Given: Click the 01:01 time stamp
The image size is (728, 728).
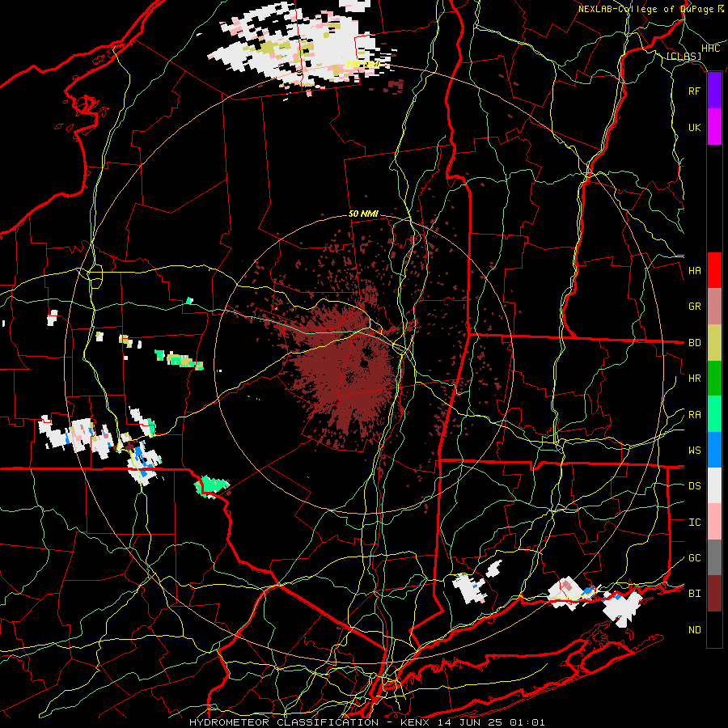Looking at the screenshot, I should [x=527, y=722].
